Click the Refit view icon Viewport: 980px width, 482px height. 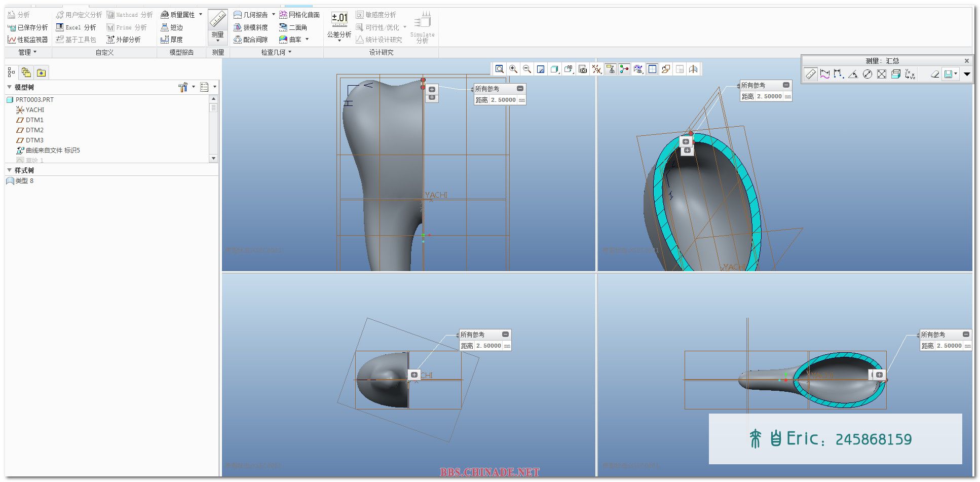point(499,69)
